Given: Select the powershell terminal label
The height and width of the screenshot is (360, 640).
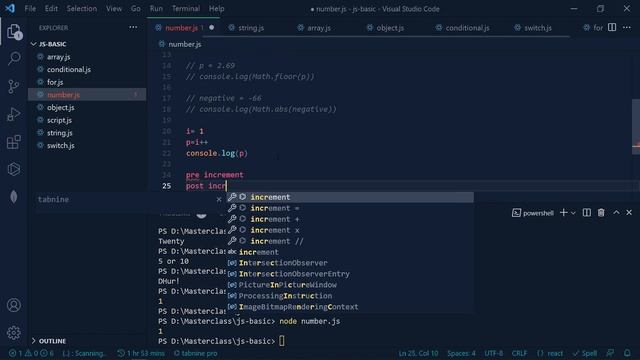Looking at the screenshot, I should 533,213.
